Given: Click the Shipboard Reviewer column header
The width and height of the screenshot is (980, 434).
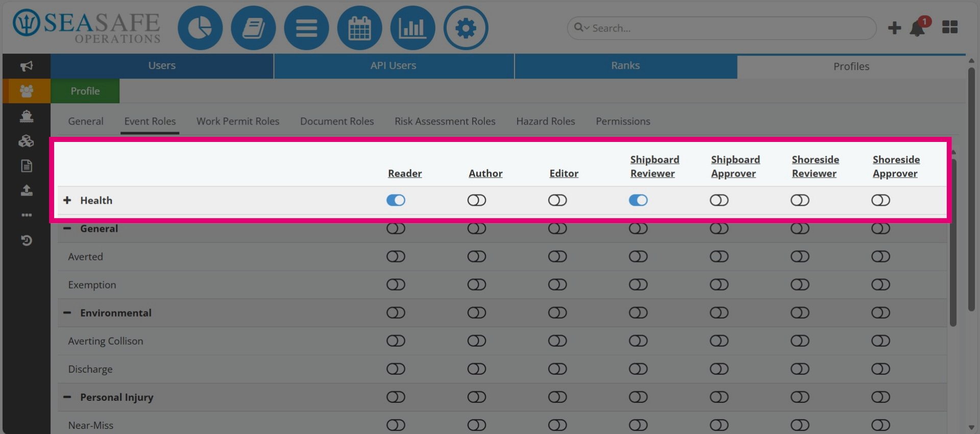Looking at the screenshot, I should click(x=655, y=166).
